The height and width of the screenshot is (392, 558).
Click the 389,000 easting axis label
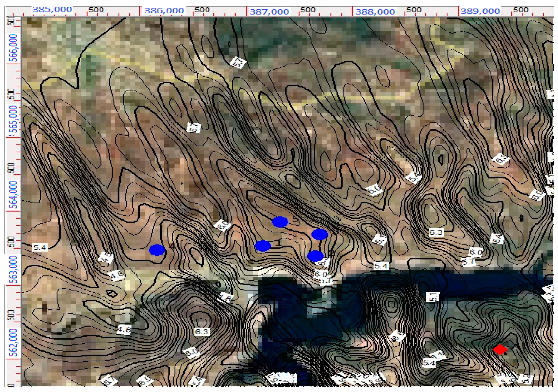coord(481,11)
